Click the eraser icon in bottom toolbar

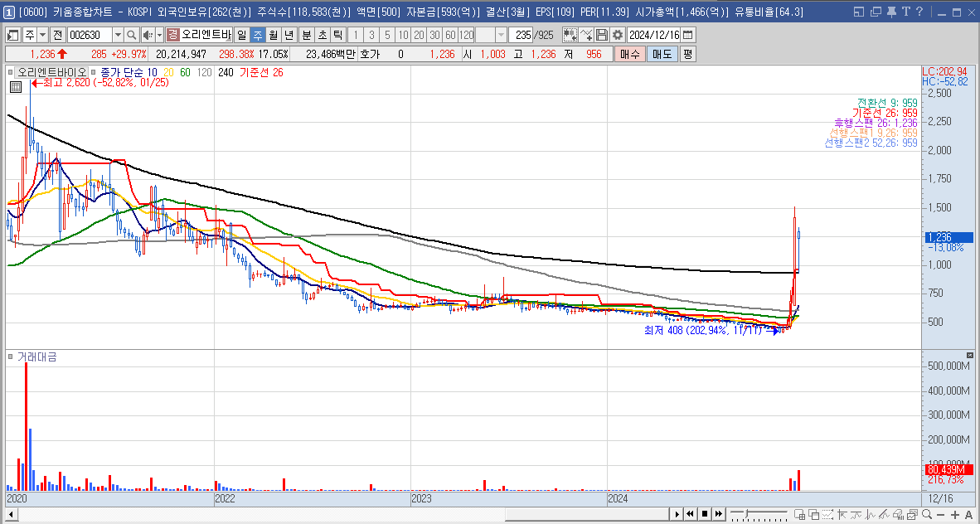coord(898,515)
